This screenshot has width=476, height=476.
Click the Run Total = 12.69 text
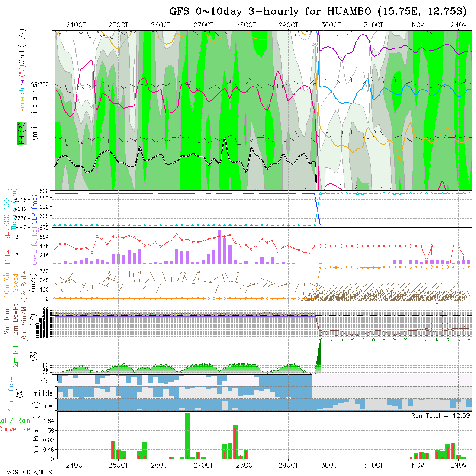(441, 415)
